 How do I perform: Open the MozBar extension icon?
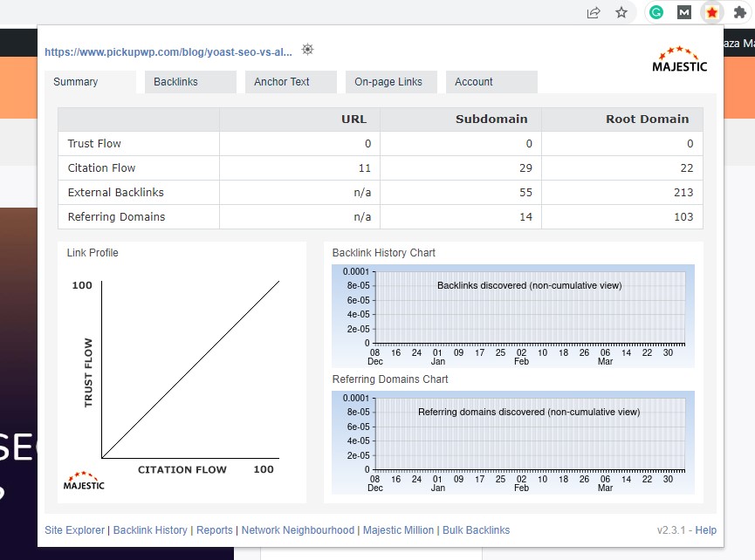684,12
